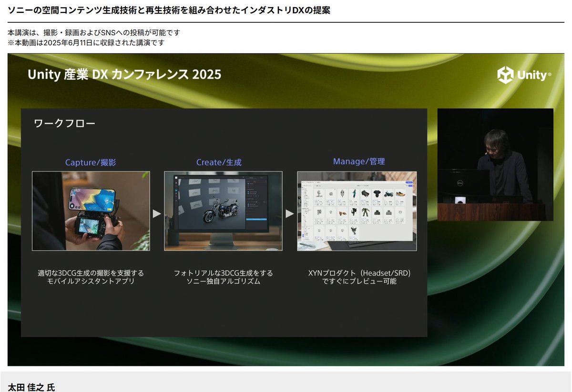Click the ワークフロー slide heading
The image size is (572, 392).
[x=64, y=124]
